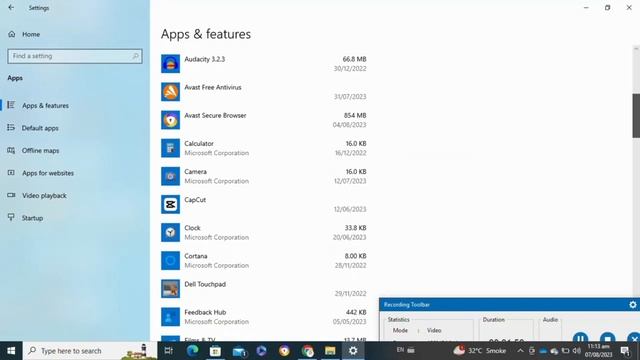The width and height of the screenshot is (640, 360).
Task: Click the 442 KB size value
Action: point(356,313)
